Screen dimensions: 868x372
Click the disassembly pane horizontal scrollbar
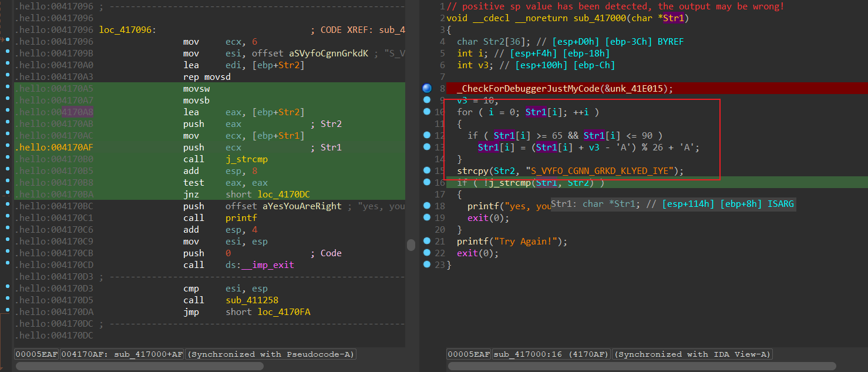(x=139, y=366)
